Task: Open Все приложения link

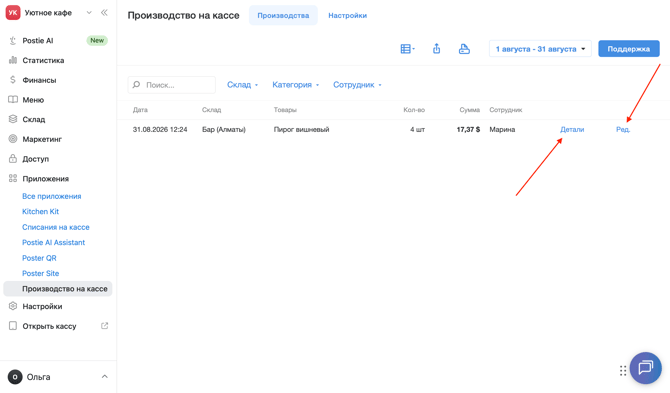Action: pyautogui.click(x=52, y=196)
